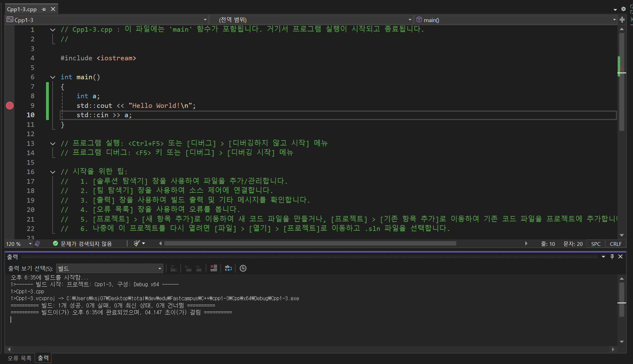Open the 120 % zoom level dropdown
Viewport: 633px width, 364px height.
click(x=30, y=244)
